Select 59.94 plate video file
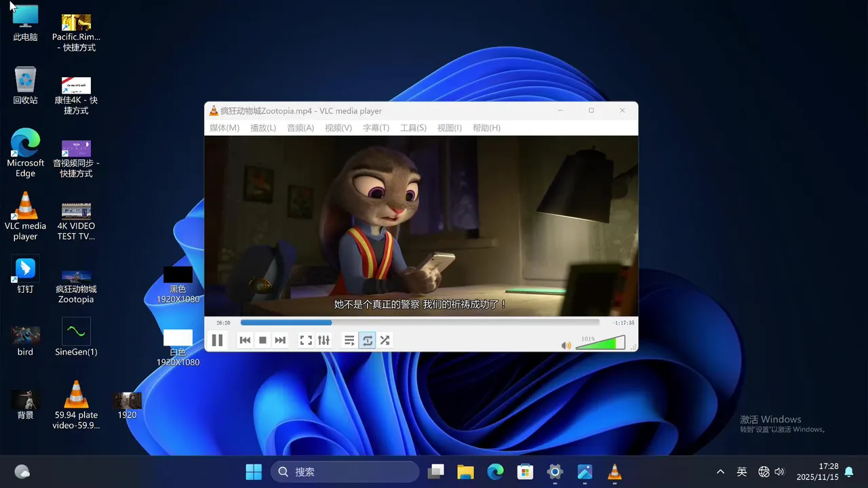 (76, 405)
